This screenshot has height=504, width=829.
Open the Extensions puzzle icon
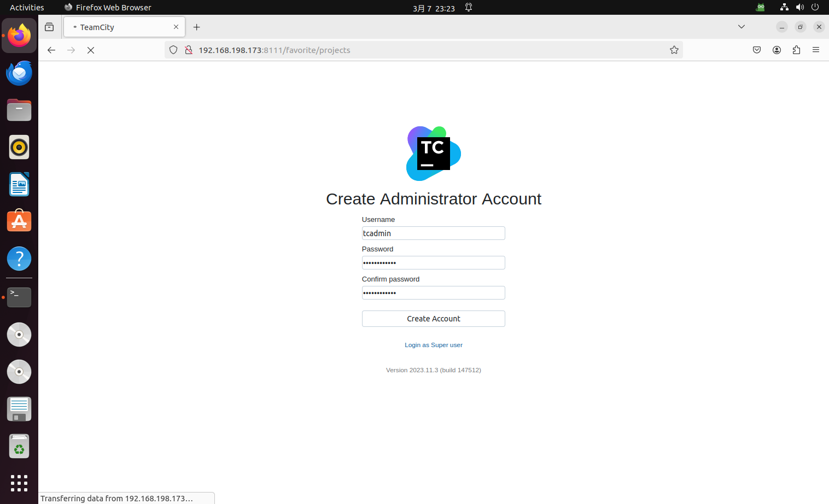(796, 50)
